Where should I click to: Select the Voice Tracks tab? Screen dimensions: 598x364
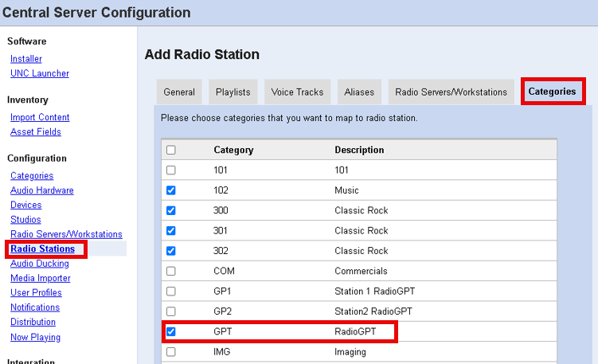click(x=297, y=92)
